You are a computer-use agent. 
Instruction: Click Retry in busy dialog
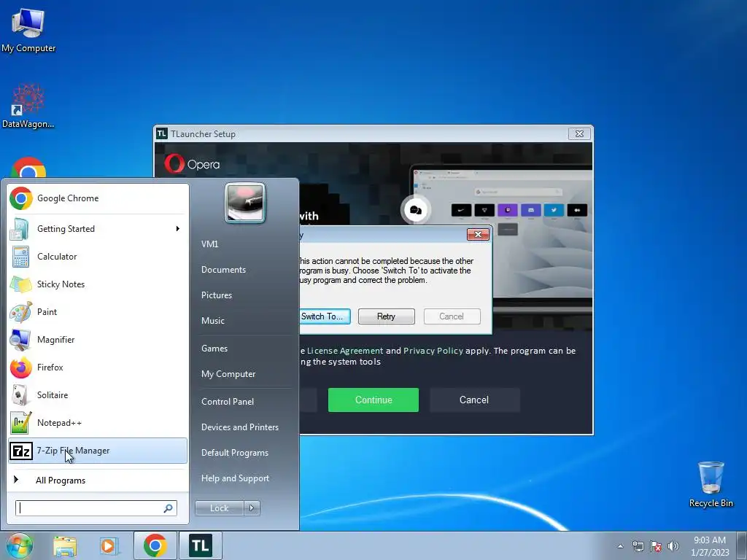click(387, 316)
